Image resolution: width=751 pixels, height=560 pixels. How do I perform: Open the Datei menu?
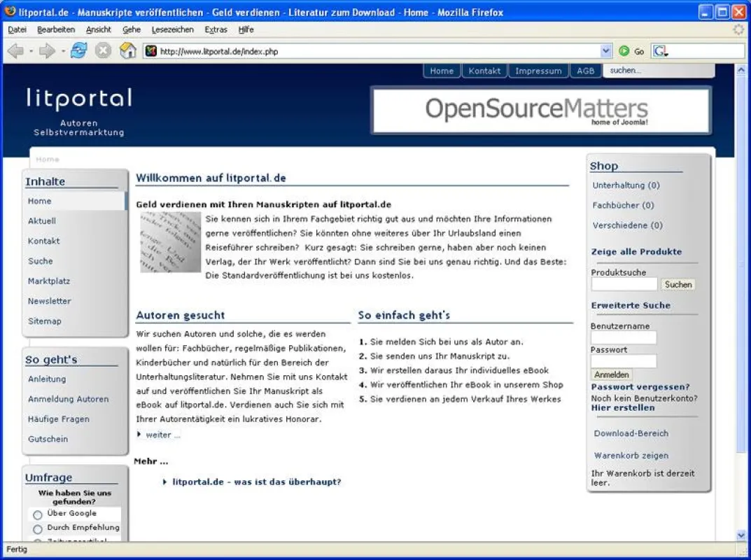(x=17, y=29)
